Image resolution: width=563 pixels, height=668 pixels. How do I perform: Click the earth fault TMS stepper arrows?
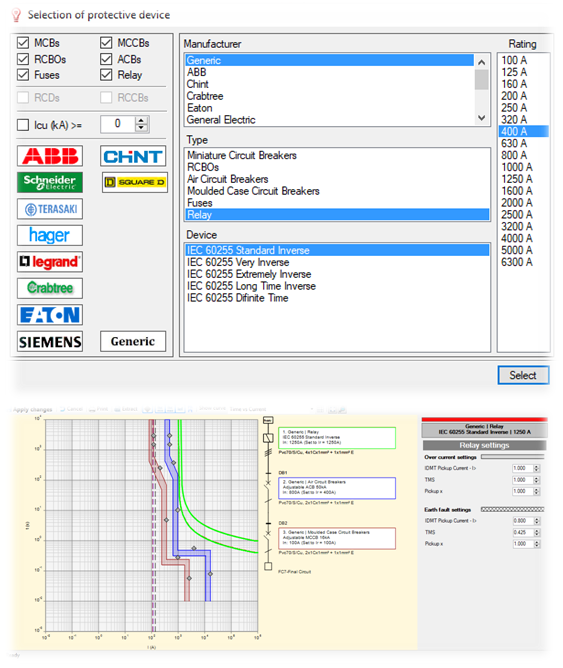point(537,532)
